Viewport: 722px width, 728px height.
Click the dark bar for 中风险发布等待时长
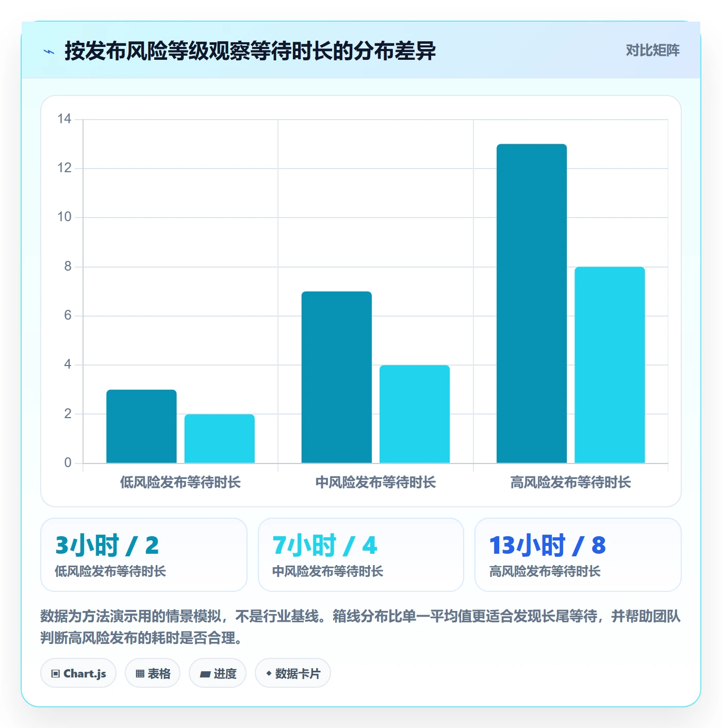pos(337,377)
